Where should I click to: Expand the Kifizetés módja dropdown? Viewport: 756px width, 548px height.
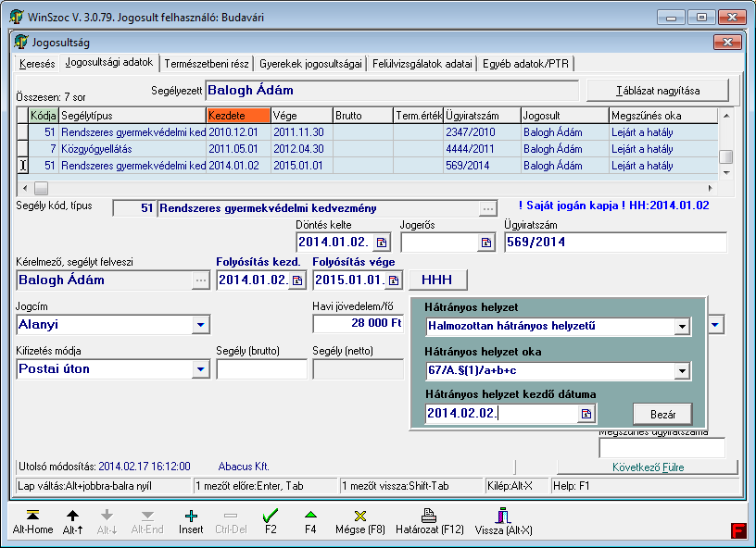click(200, 369)
